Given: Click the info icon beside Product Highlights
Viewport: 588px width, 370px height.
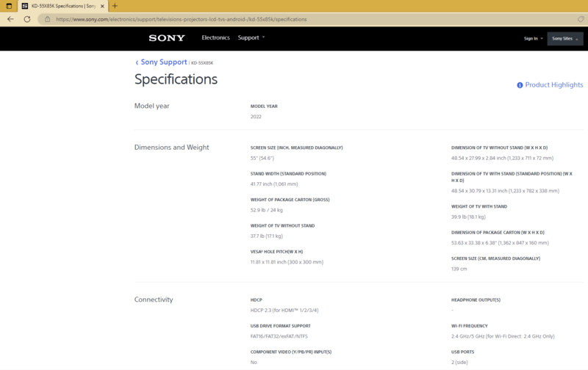Looking at the screenshot, I should click(x=520, y=85).
